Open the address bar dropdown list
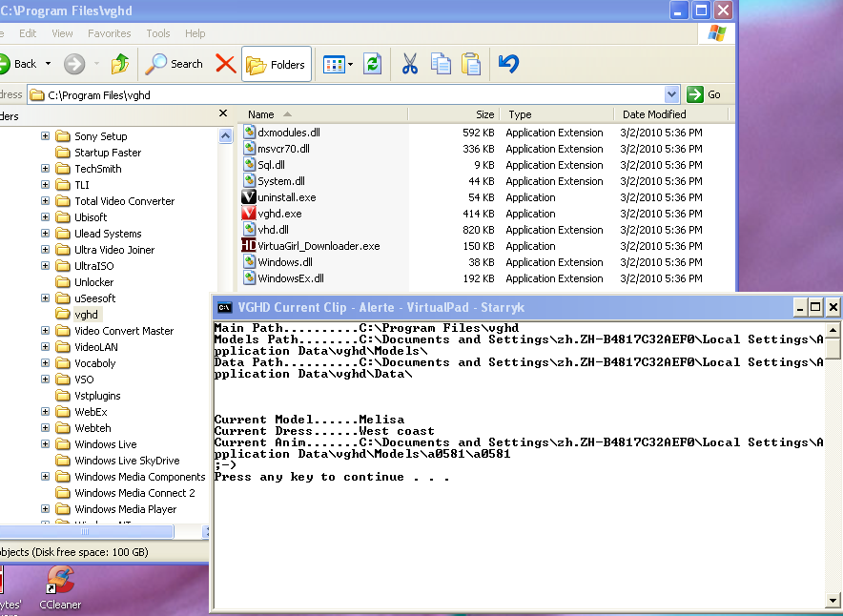843x616 pixels. click(671, 94)
